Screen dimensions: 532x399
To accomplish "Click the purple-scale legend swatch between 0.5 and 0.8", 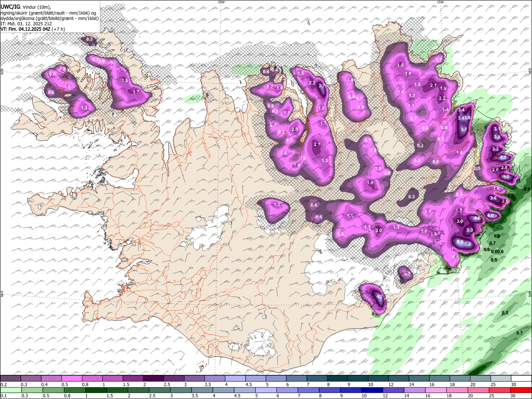I will [71, 378].
